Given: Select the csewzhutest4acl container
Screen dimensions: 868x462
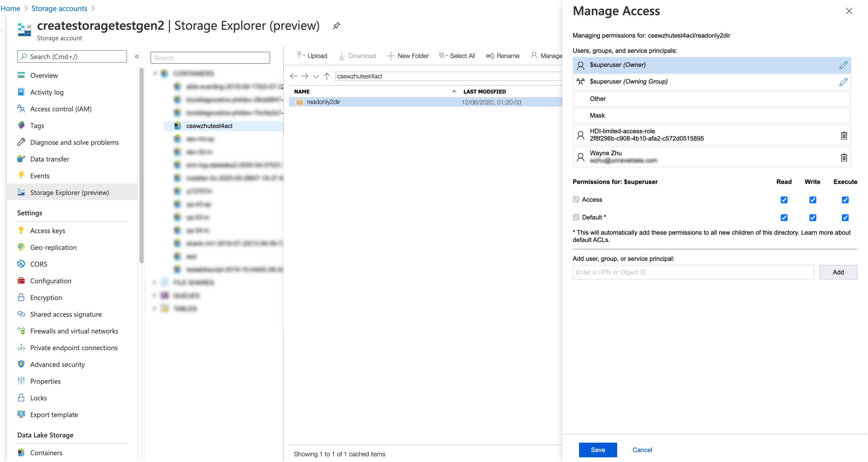Looking at the screenshot, I should coord(223,126).
